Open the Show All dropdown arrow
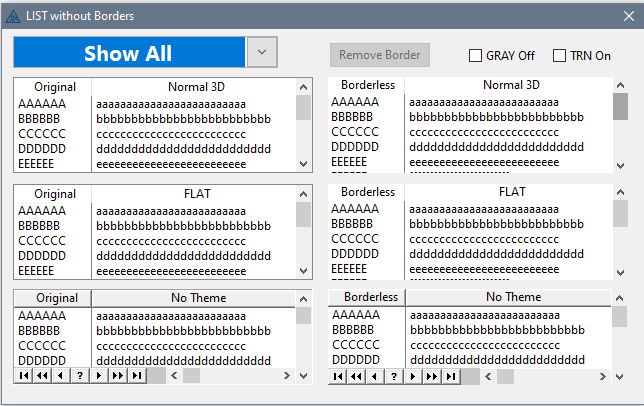 pos(261,53)
